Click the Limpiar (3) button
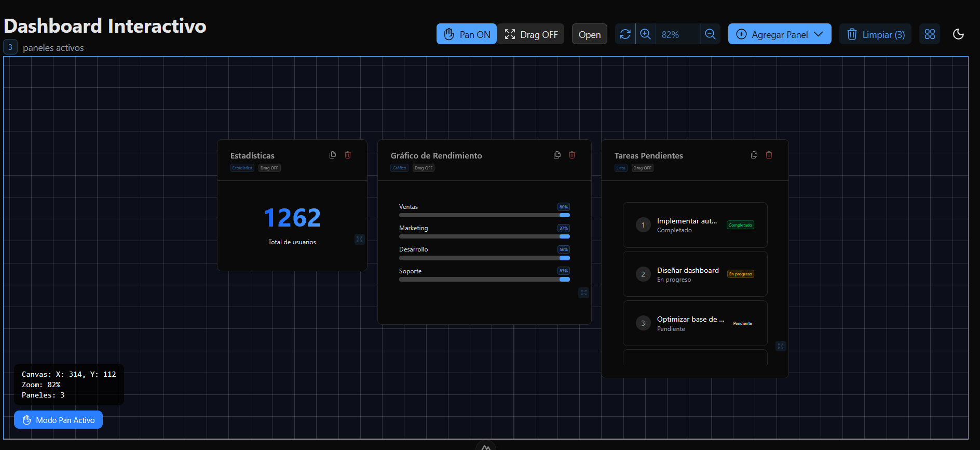This screenshot has height=450, width=980. click(x=876, y=34)
